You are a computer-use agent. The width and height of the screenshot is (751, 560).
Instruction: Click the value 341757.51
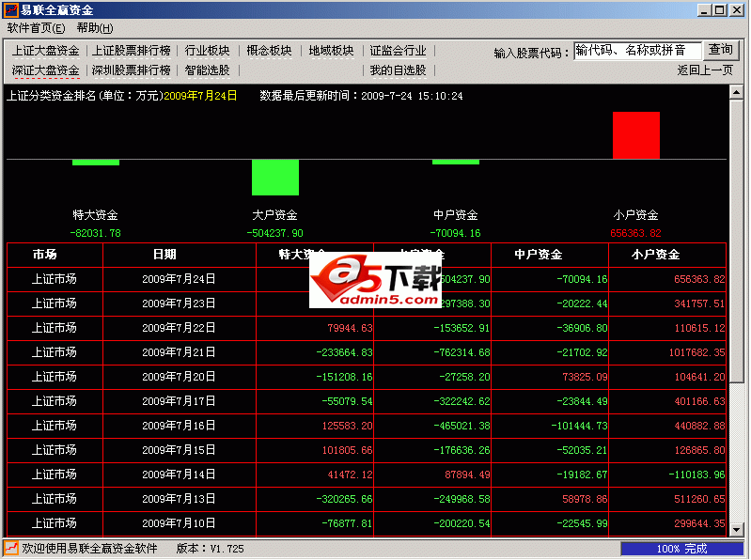[x=699, y=303]
